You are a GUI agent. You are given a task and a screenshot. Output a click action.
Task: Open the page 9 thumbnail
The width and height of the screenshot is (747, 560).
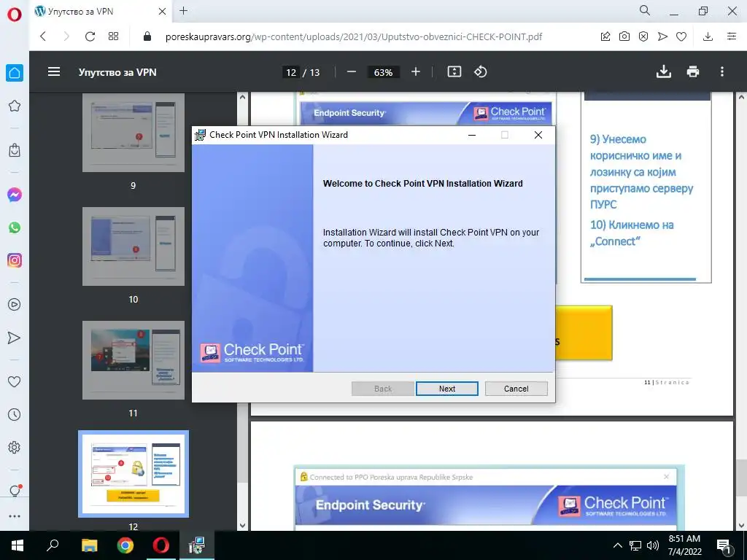point(133,133)
